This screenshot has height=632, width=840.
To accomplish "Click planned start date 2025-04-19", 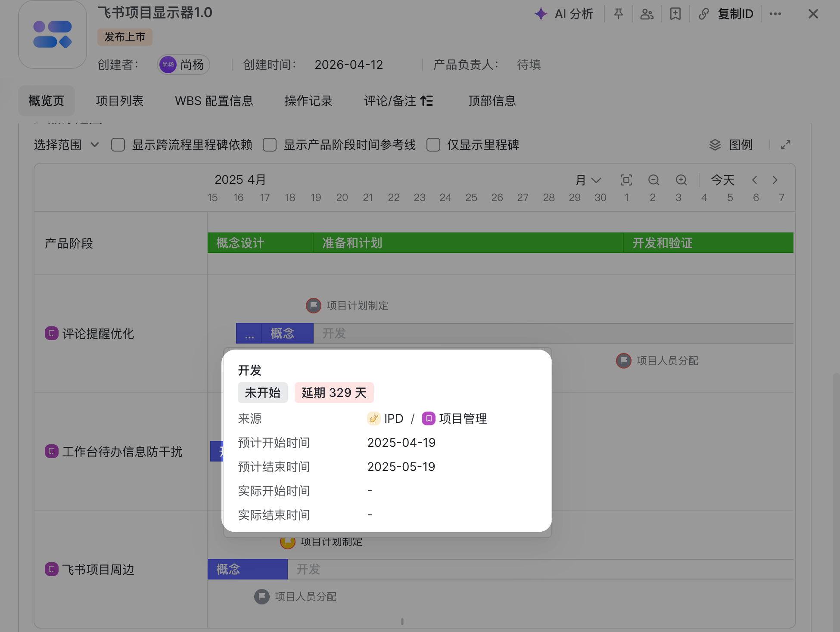I will coord(401,443).
